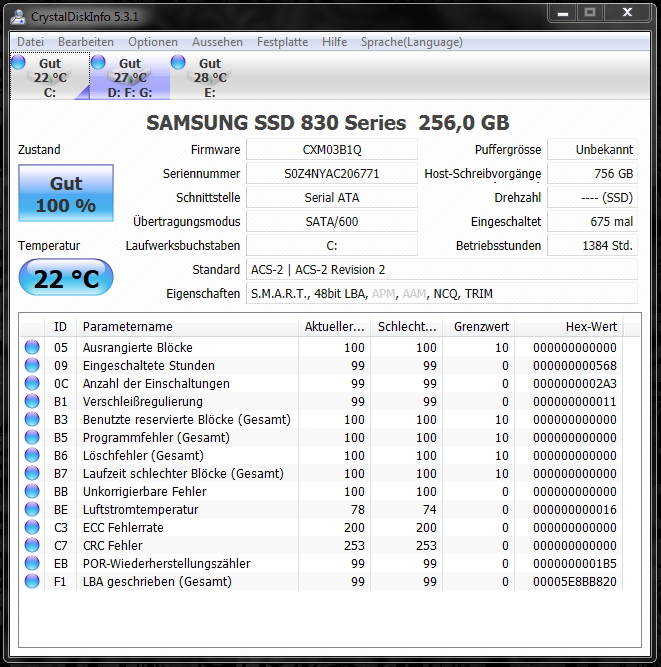Click the Laufwerksbuchstaben field C:
The width and height of the screenshot is (661, 667).
(x=332, y=245)
